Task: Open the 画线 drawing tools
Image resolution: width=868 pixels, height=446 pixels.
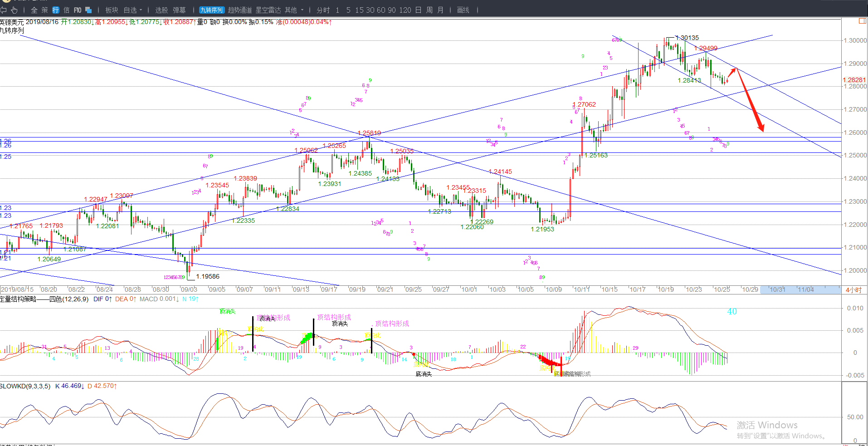Action: pyautogui.click(x=463, y=10)
